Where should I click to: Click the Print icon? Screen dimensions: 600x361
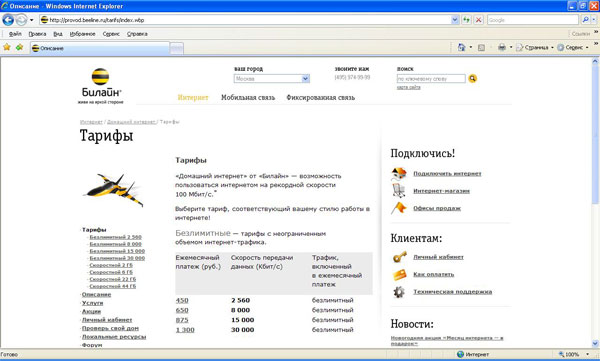click(502, 47)
